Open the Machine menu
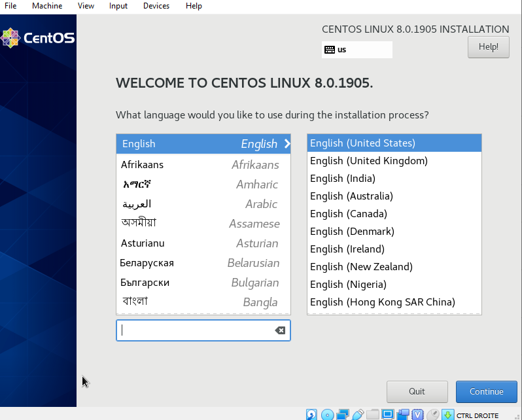 coord(47,6)
